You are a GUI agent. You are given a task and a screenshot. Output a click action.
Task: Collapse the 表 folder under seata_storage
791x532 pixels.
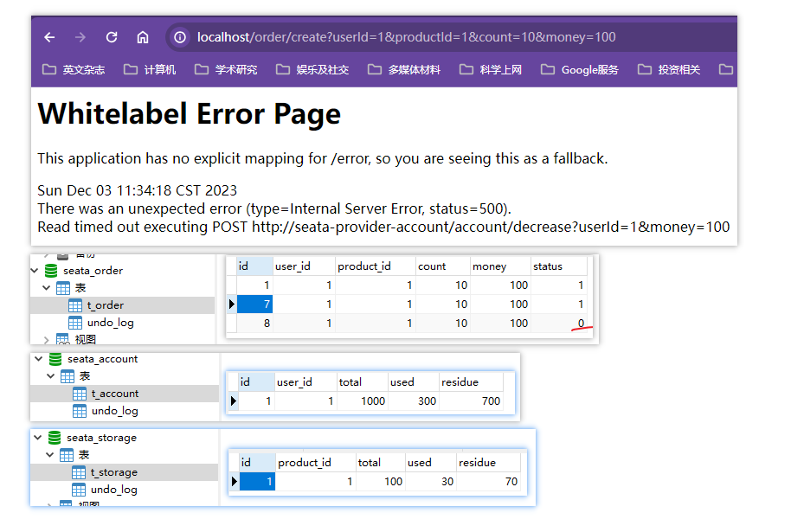49,455
